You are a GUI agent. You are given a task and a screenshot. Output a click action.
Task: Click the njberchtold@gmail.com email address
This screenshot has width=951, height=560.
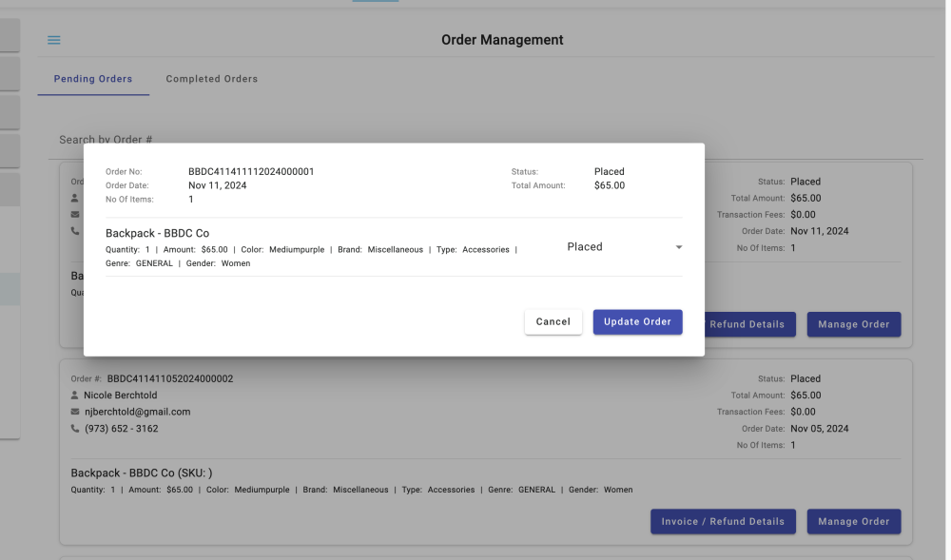tap(137, 412)
